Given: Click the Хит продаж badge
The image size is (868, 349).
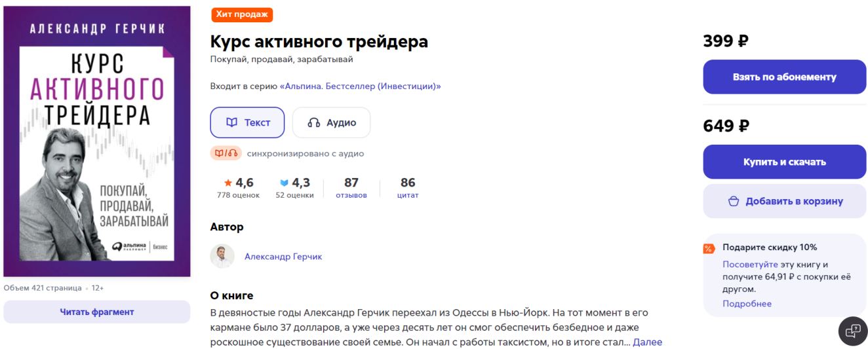Looking at the screenshot, I should coord(242,14).
